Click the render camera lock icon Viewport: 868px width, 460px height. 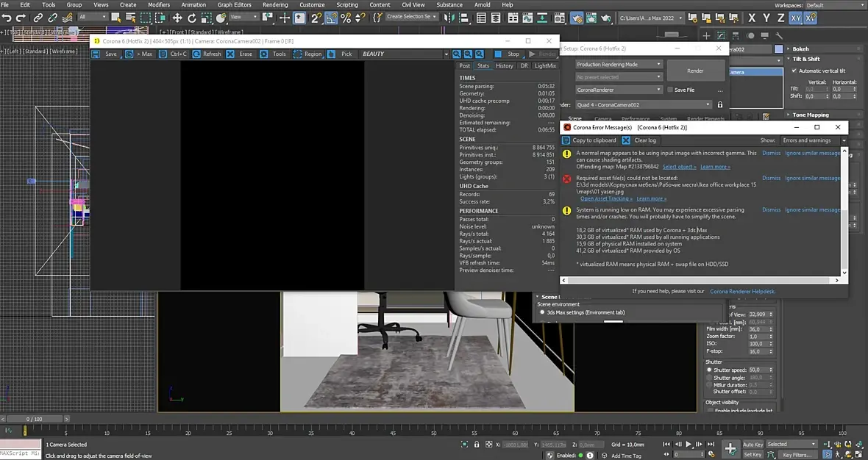(720, 104)
